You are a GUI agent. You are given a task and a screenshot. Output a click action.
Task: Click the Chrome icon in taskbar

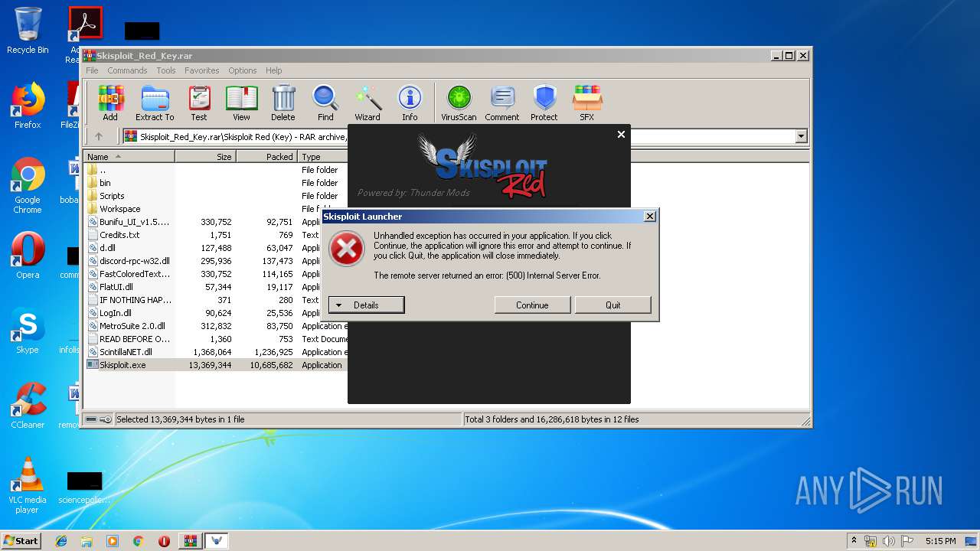coord(139,541)
